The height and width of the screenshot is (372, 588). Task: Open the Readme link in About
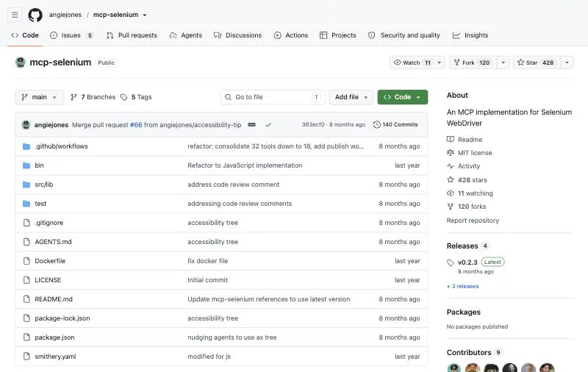coord(465,140)
